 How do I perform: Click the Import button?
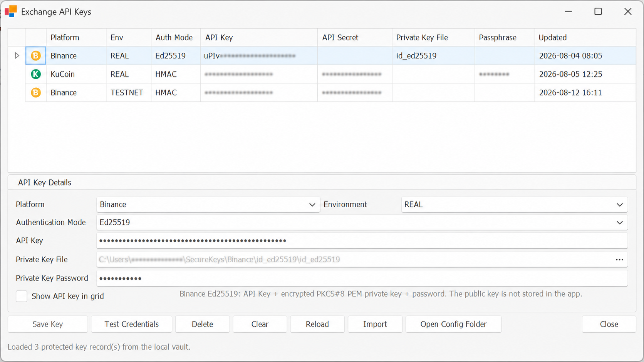[375, 324]
